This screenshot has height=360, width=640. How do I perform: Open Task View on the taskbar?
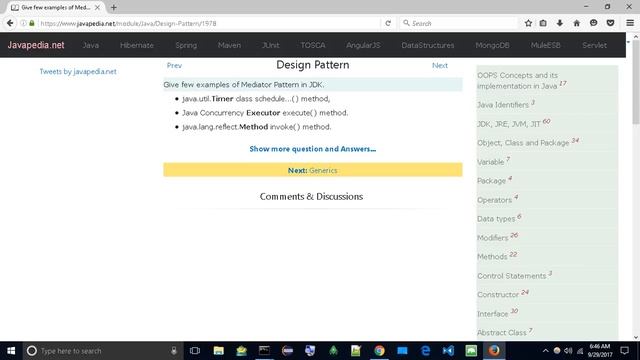point(195,351)
